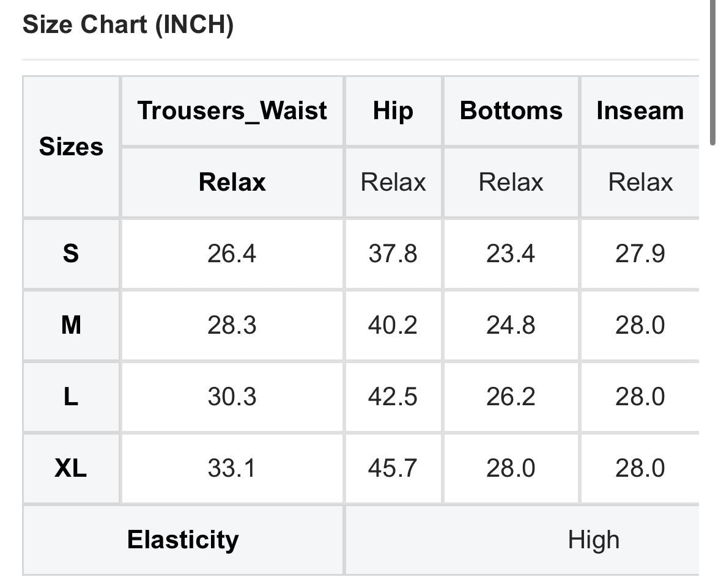The width and height of the screenshot is (721, 588).
Task: Click waist value 26.4 for size S
Action: pyautogui.click(x=232, y=253)
